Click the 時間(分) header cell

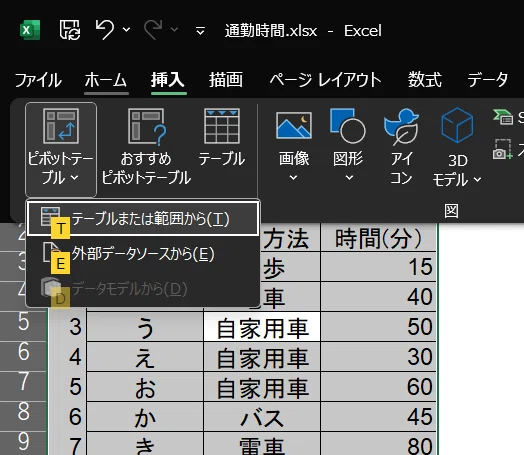pyautogui.click(x=379, y=238)
